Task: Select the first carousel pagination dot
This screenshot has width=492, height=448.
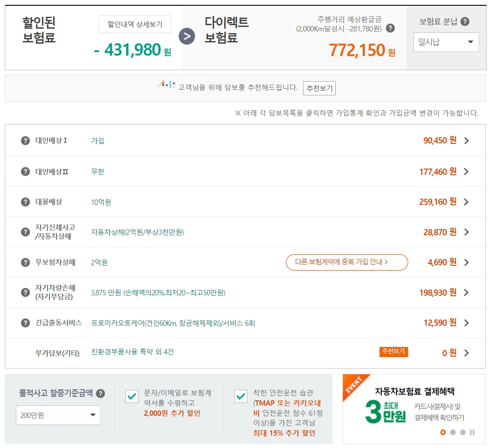Action: click(x=443, y=433)
